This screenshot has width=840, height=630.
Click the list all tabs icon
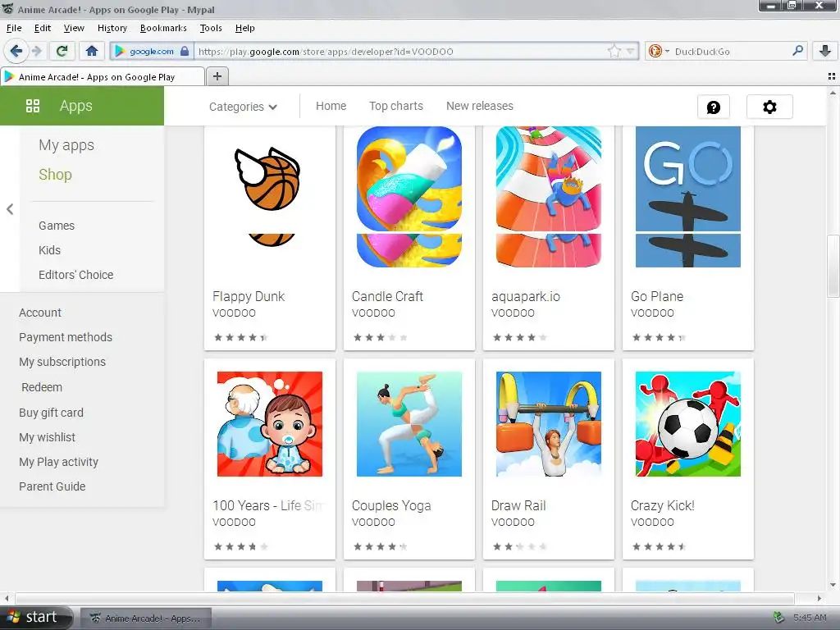pos(832,76)
